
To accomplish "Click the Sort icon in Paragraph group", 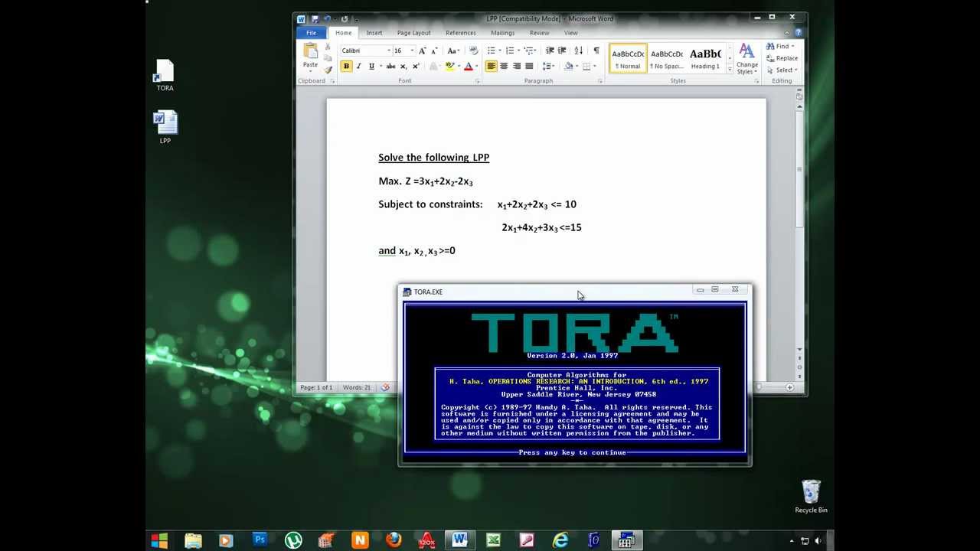I will 579,51.
